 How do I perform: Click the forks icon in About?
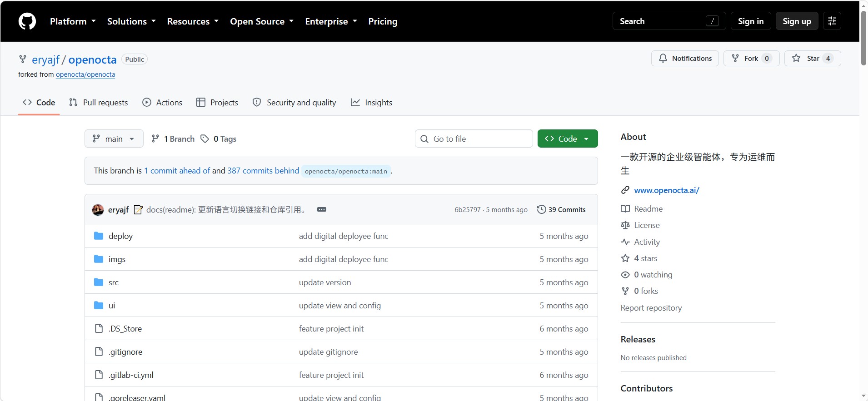(x=625, y=291)
